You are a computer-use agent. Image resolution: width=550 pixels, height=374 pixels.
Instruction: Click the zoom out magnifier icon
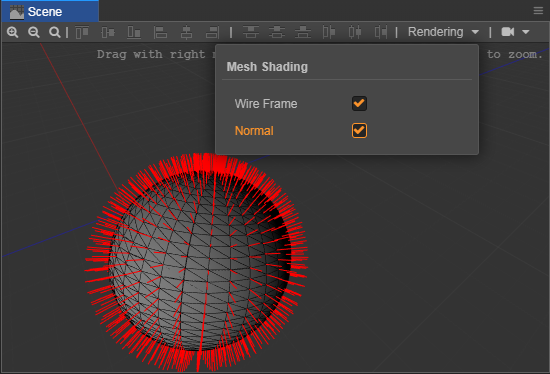pos(34,32)
